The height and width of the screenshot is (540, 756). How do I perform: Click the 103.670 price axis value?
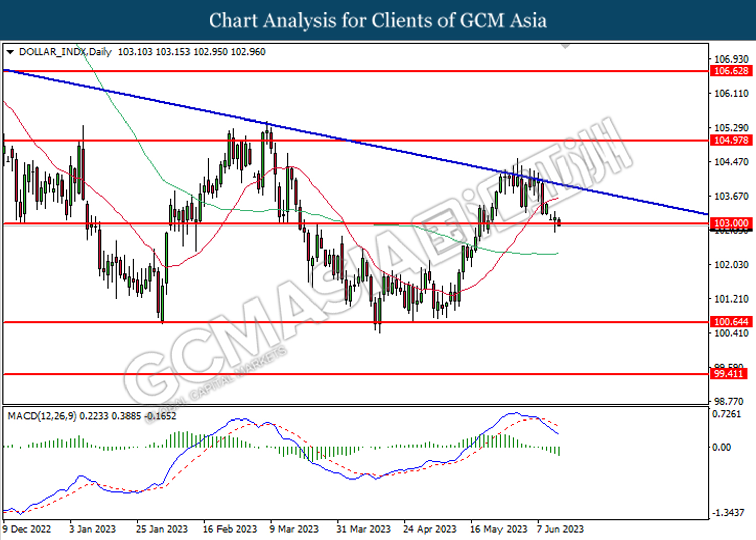[x=731, y=196]
